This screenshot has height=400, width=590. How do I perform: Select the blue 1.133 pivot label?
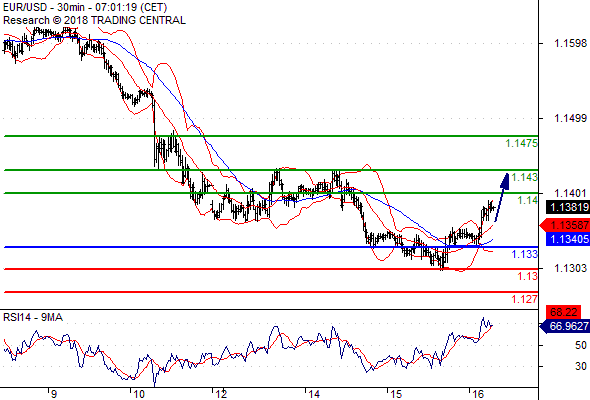click(x=525, y=254)
